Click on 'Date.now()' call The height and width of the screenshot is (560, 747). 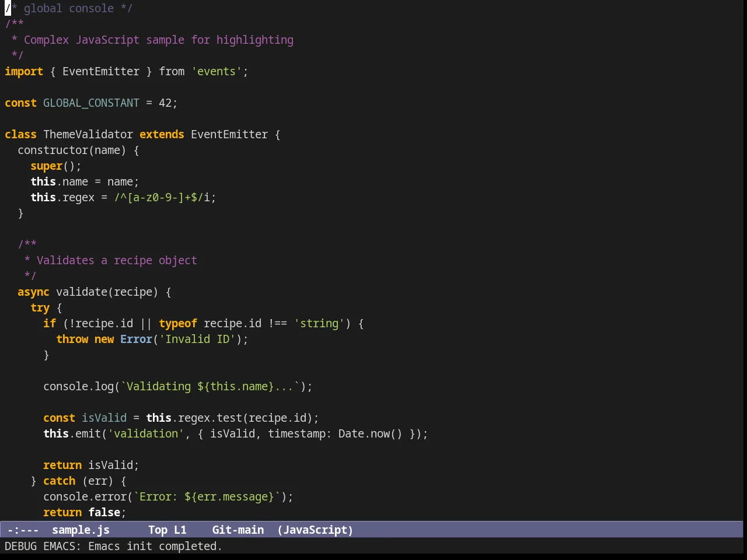(370, 433)
